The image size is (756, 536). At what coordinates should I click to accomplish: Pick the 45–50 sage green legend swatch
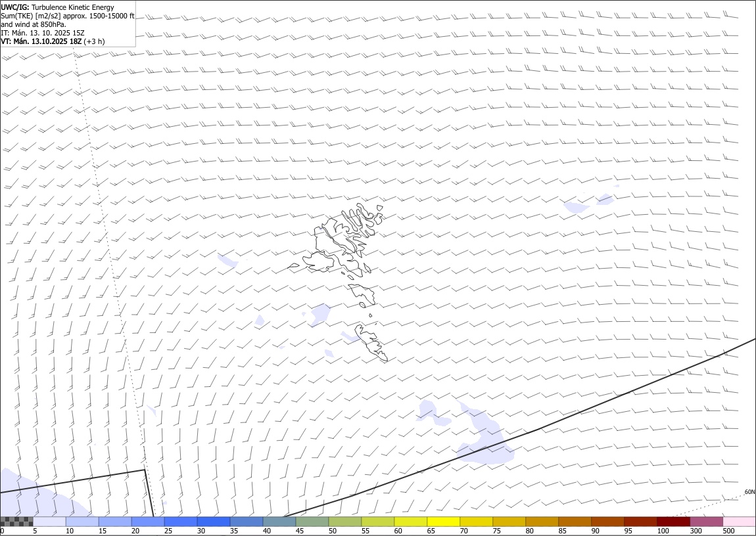point(312,522)
